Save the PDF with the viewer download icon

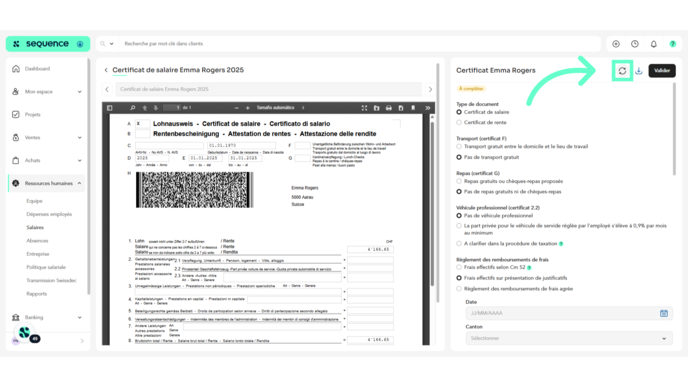[x=401, y=108]
